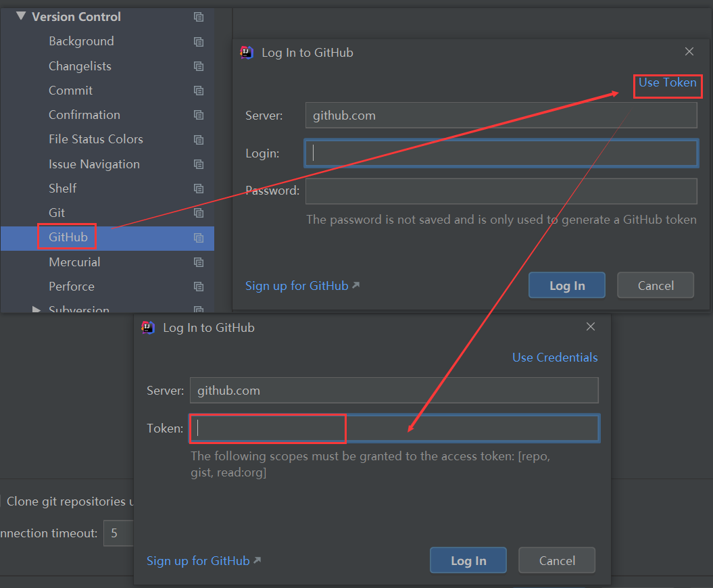713x588 pixels.
Task: Open Git settings page
Action: click(57, 212)
